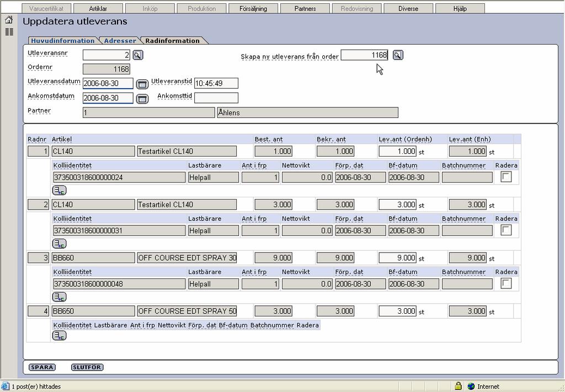Click the Lev.ant (Ordenh) column header

(405, 139)
